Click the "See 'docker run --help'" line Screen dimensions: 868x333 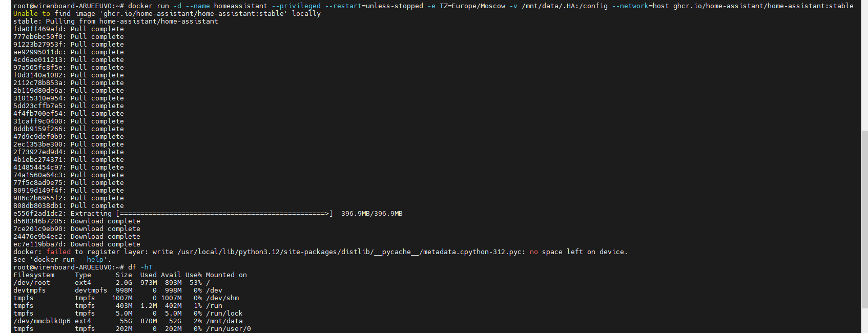click(63, 260)
